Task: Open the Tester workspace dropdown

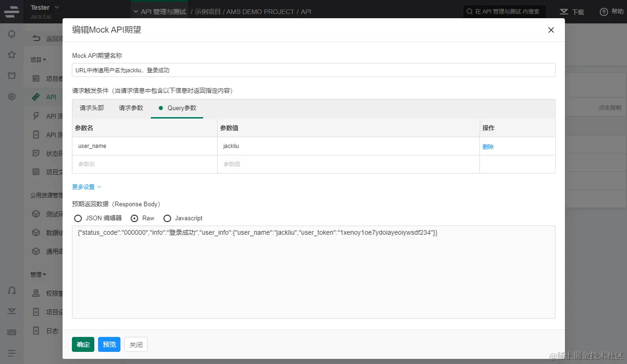Action: 45,7
